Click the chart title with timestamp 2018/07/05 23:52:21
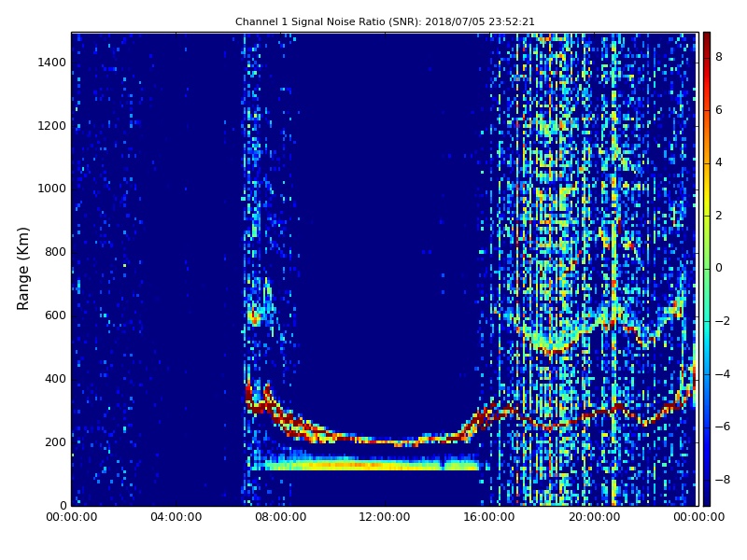Viewport: 747px width, 560px height. click(385, 21)
